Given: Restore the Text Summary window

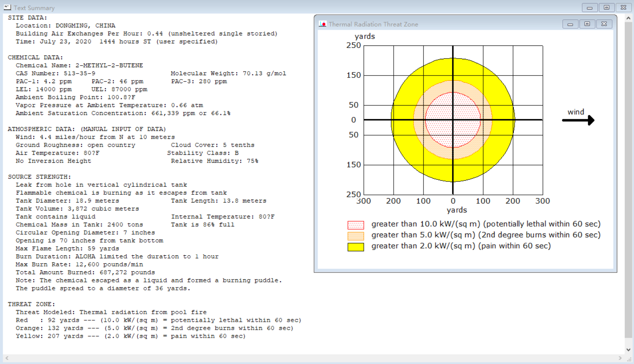Looking at the screenshot, I should [x=607, y=8].
